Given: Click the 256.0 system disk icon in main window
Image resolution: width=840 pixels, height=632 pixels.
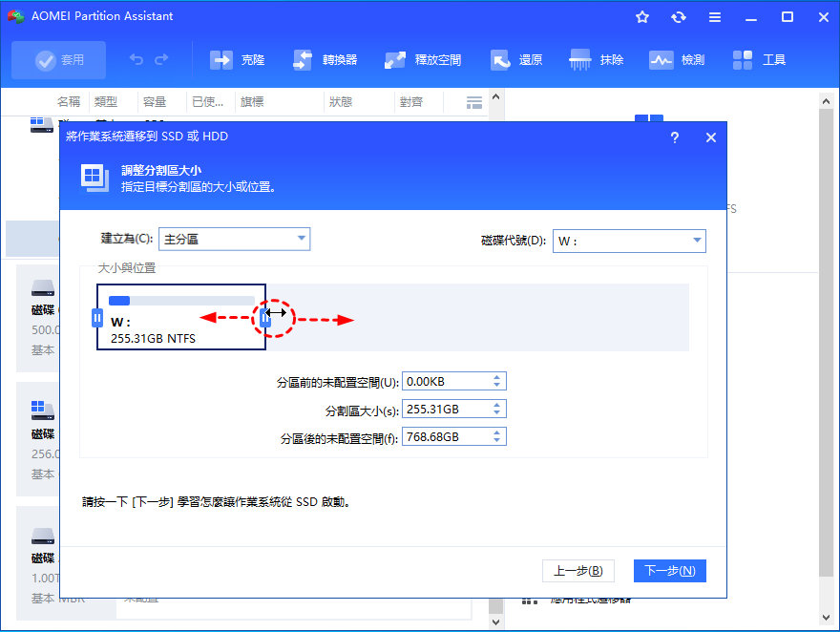Looking at the screenshot, I should [x=42, y=411].
